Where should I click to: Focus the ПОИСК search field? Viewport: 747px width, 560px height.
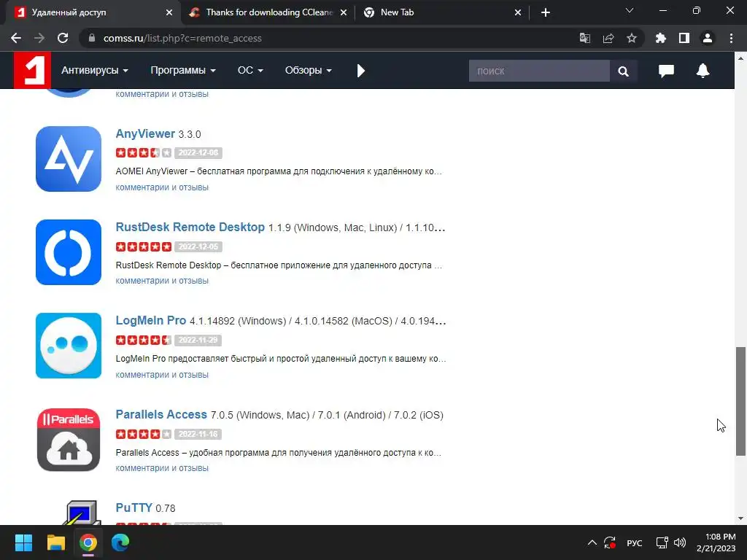click(x=539, y=71)
